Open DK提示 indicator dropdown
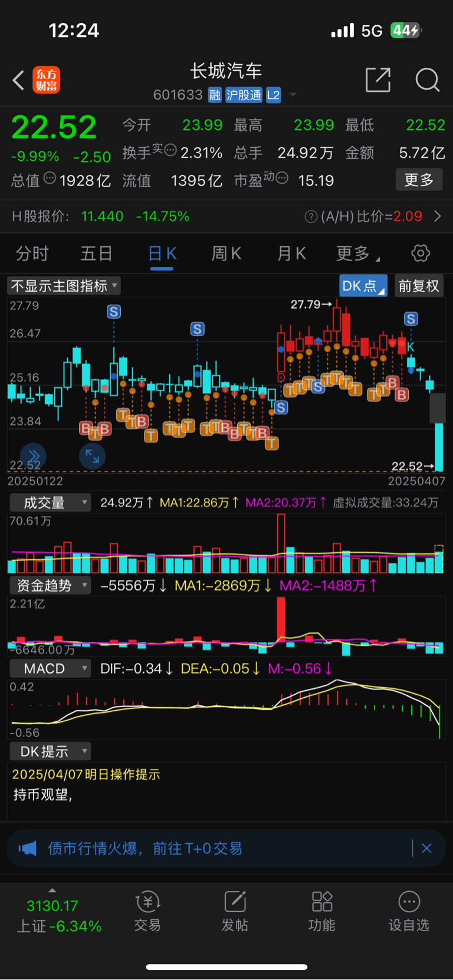453x980 pixels. (x=50, y=751)
